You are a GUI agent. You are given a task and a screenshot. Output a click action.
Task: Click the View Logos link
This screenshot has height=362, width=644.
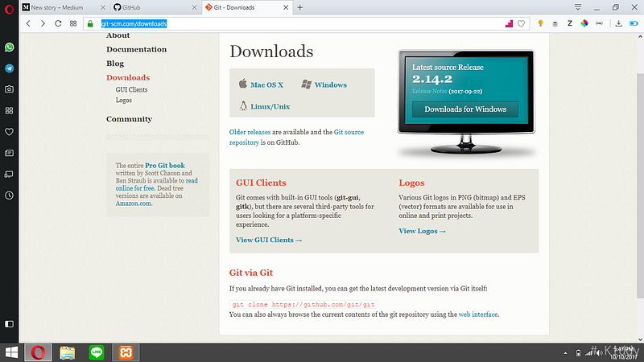422,231
